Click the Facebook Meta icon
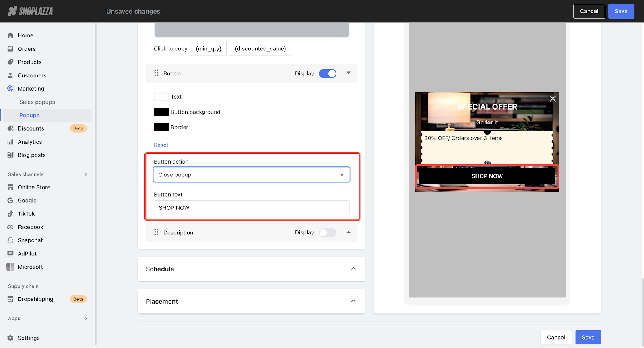This screenshot has height=348, width=644. coord(10,227)
